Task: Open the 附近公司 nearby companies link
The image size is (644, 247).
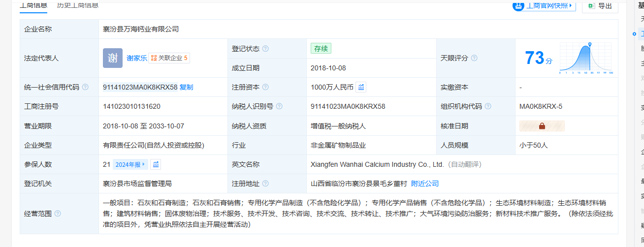Action: point(424,184)
